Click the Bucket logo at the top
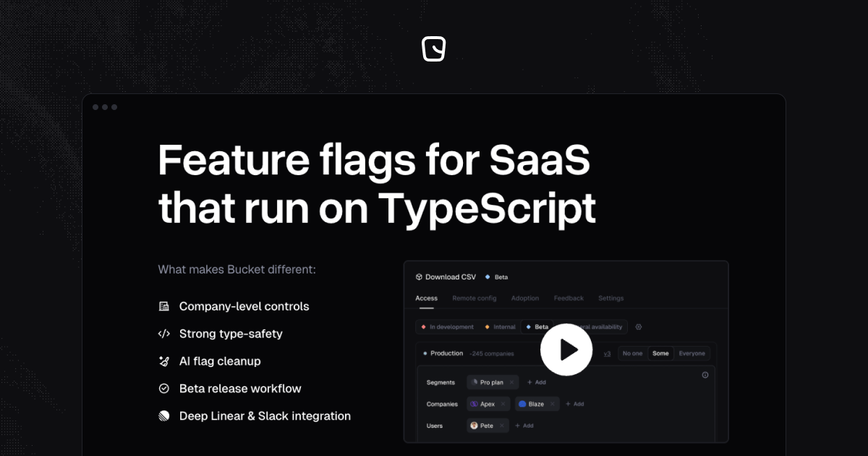Image resolution: width=868 pixels, height=456 pixels. tap(433, 49)
